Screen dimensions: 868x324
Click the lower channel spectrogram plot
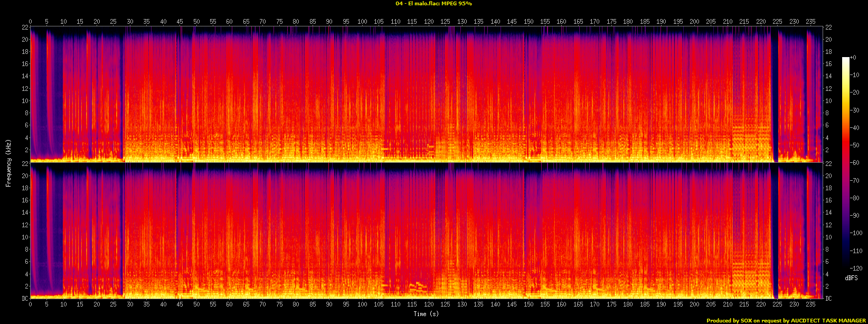426,230
